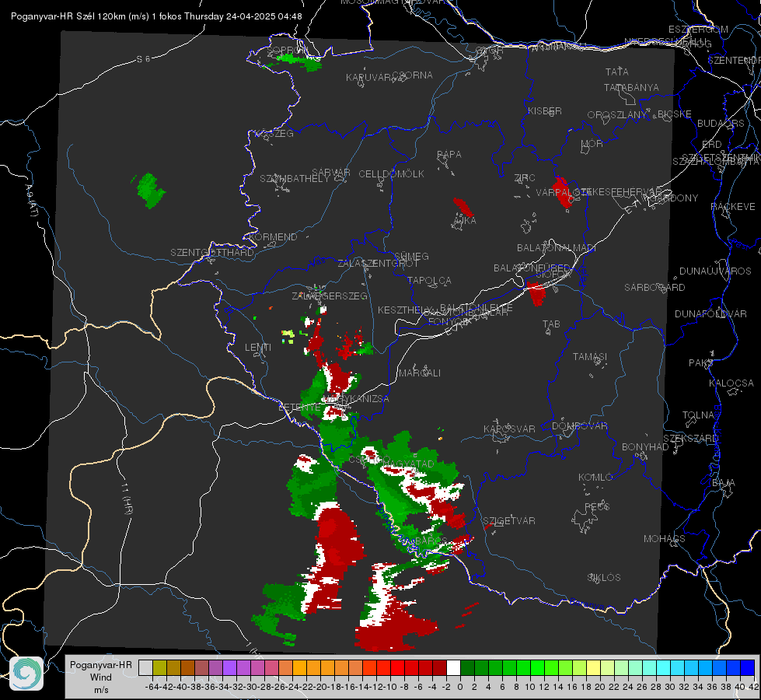Select the legend swatch between 10 and 12
Viewport: 761px width, 700px height.
point(537,668)
